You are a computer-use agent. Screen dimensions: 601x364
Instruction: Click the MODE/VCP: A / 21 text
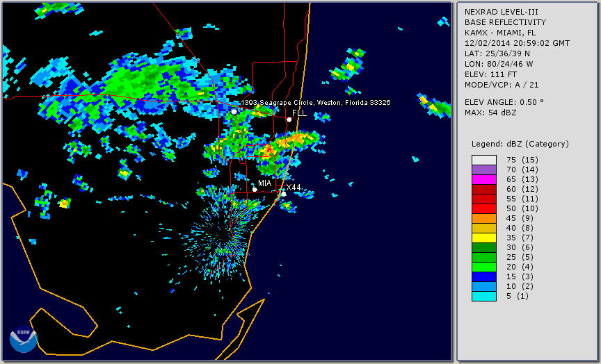click(x=502, y=85)
